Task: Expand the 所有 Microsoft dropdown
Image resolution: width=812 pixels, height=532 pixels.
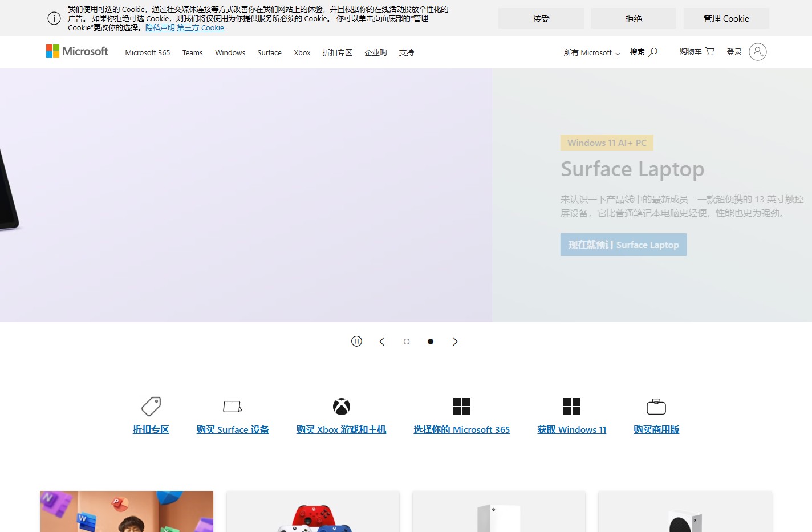Action: (x=592, y=52)
